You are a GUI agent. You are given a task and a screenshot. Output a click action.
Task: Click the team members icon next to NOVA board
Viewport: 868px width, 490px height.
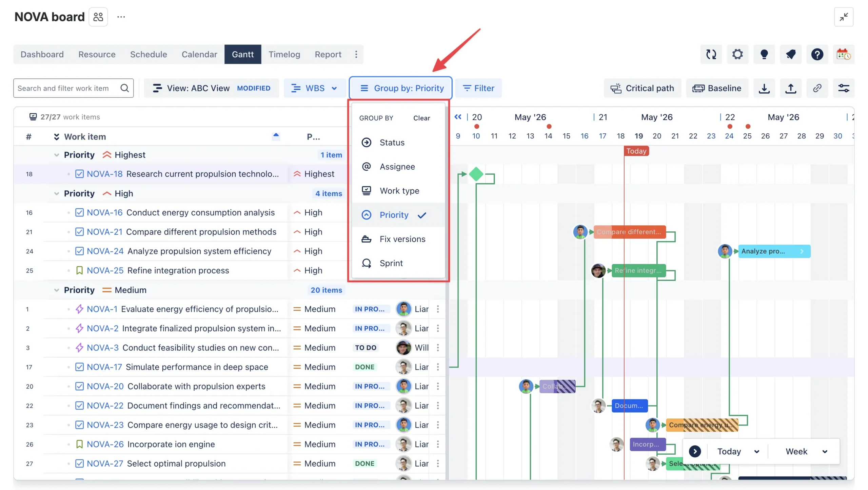point(98,17)
